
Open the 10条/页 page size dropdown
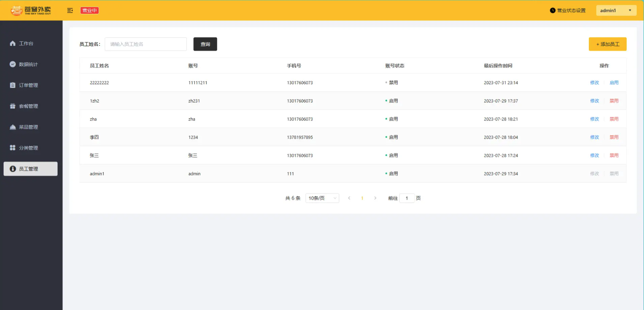tap(322, 198)
